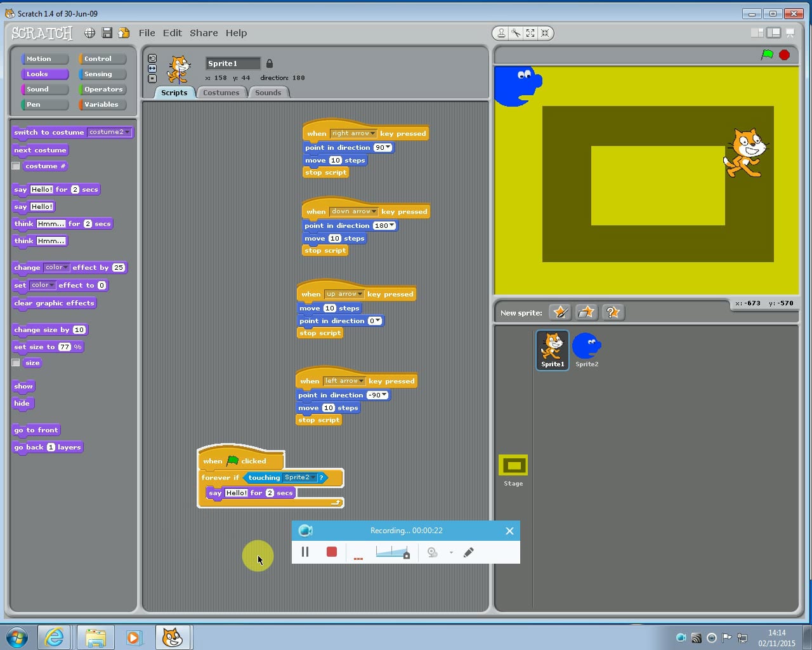The width and height of the screenshot is (812, 650).
Task: Select the Variables block category
Action: point(102,104)
